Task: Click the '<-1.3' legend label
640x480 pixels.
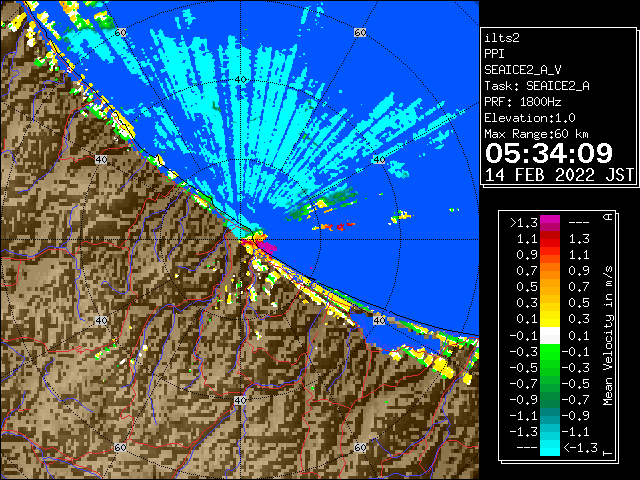Action: (x=580, y=448)
